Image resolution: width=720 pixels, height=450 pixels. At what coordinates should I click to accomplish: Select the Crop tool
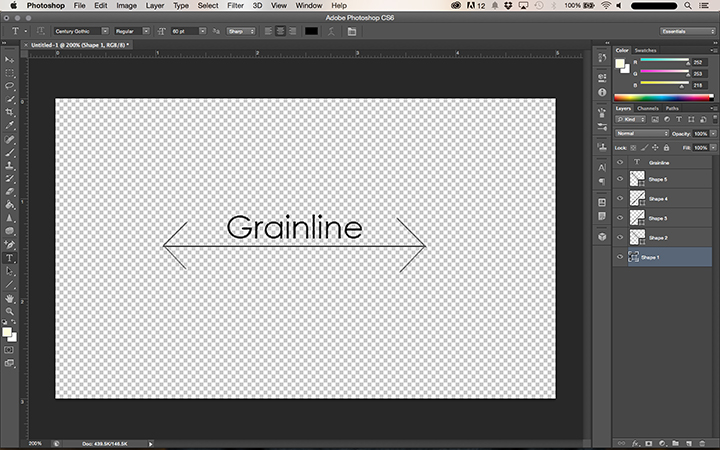coord(9,112)
